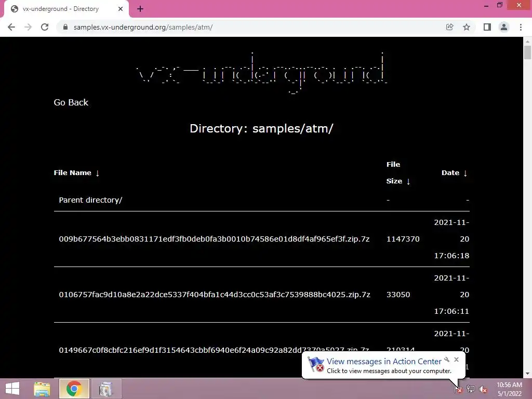Image resolution: width=532 pixels, height=399 pixels.
Task: Click the scrollbar up arrow
Action: [527, 41]
